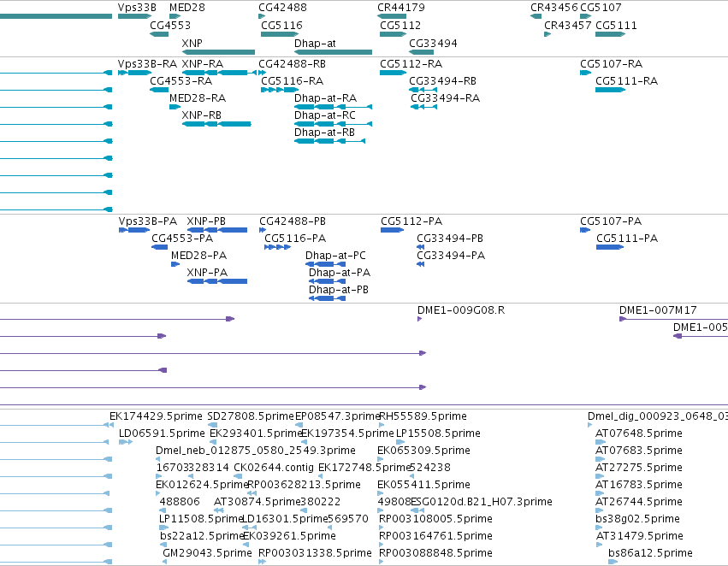Select the XNP-RA transcript label
The width and height of the screenshot is (728, 566).
(x=203, y=63)
